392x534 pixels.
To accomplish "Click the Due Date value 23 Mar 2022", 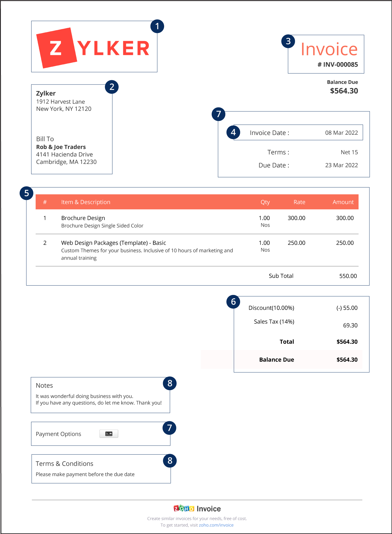I will (341, 165).
